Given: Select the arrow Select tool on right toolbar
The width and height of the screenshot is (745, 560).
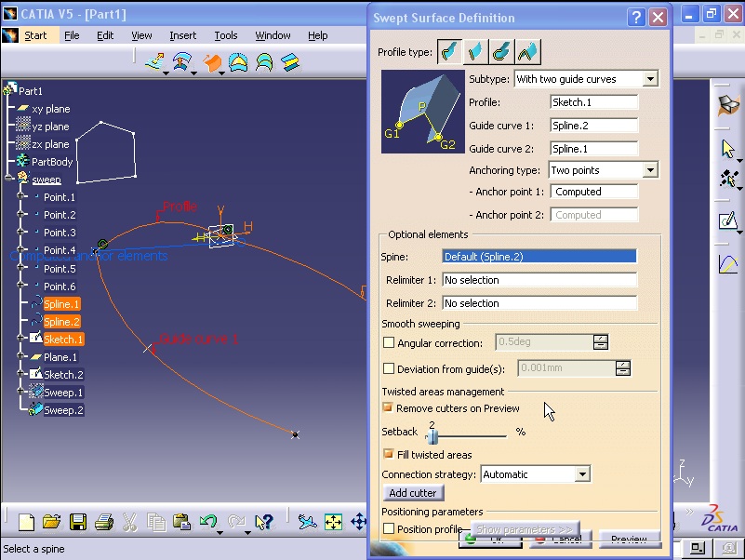Looking at the screenshot, I should click(726, 149).
